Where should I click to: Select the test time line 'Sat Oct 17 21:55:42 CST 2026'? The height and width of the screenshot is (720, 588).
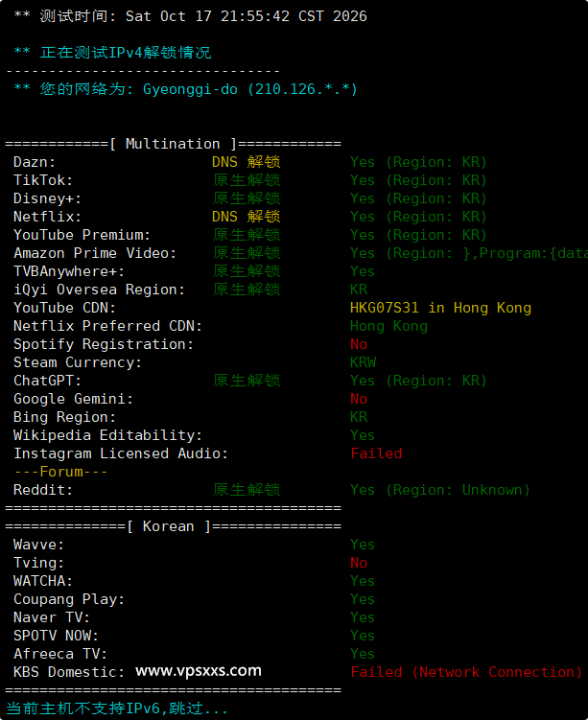(247, 16)
